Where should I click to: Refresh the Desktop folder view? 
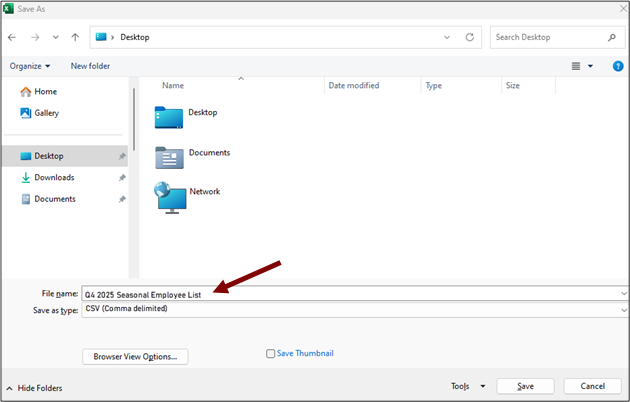coord(469,37)
